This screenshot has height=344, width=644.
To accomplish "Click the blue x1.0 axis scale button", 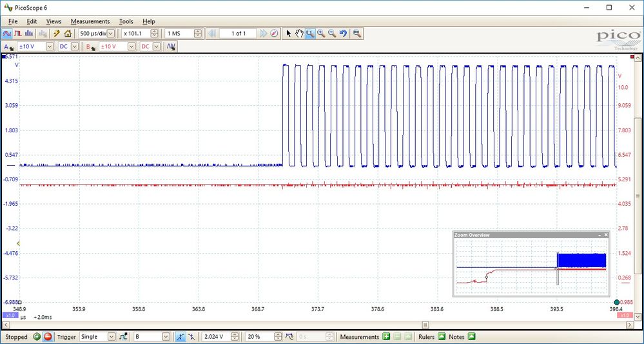I will (x=10, y=316).
